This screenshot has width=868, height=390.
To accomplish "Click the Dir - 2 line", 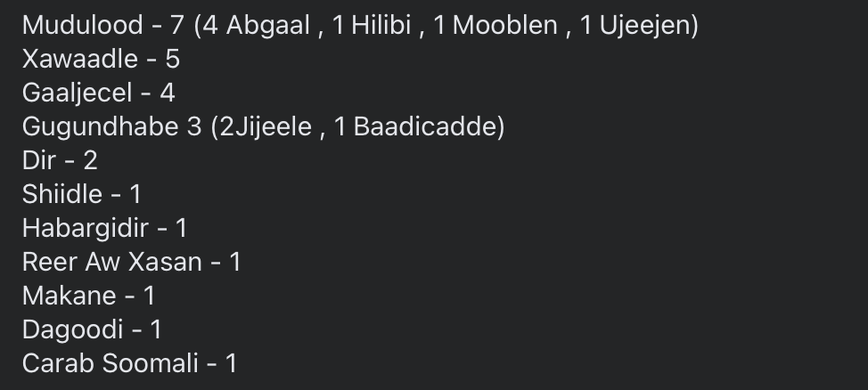I will 60,160.
